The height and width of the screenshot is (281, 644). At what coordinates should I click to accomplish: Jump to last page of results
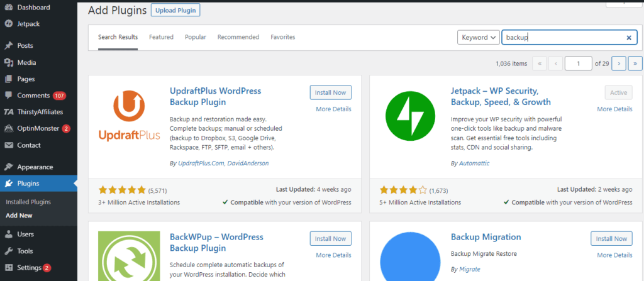635,63
